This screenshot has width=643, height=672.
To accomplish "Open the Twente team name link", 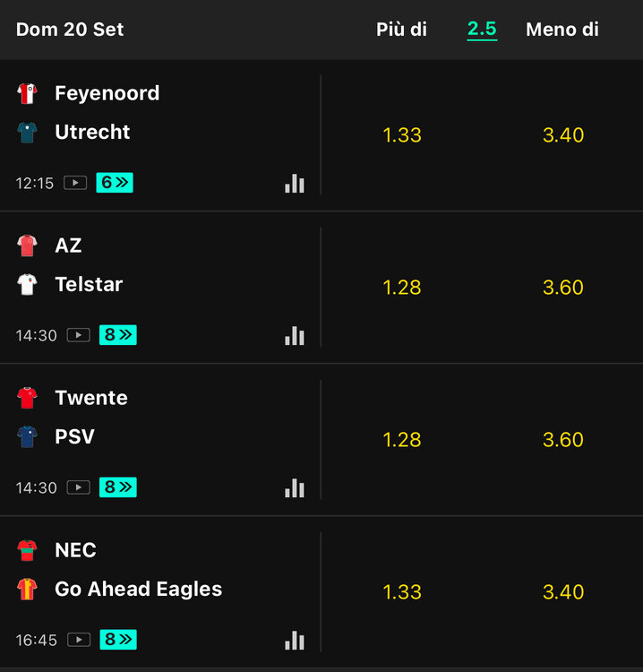I will [91, 398].
